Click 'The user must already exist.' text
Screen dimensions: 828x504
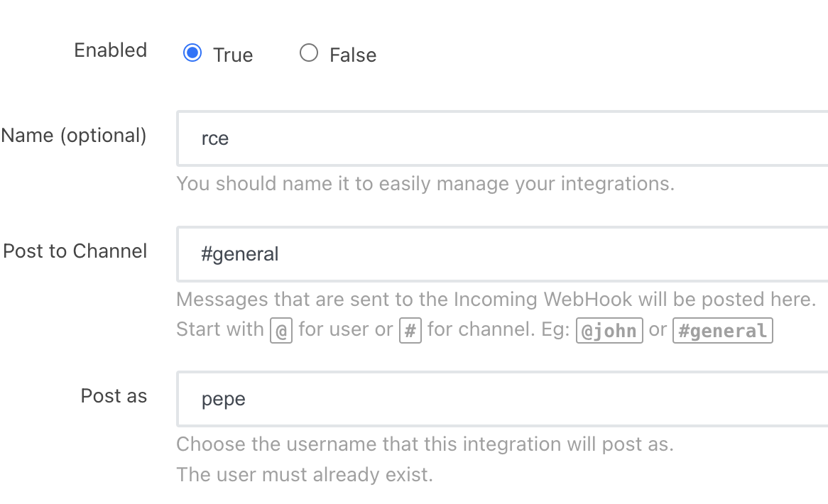pos(304,474)
